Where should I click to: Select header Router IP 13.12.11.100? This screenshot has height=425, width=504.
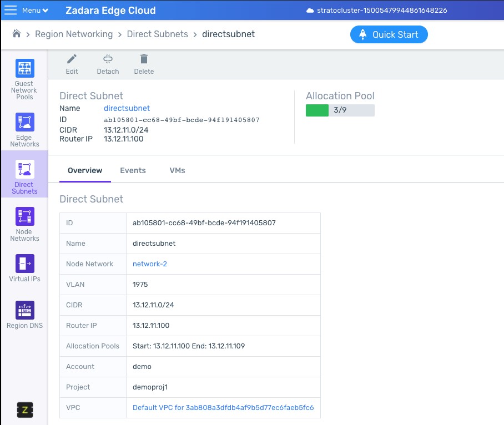coord(123,139)
